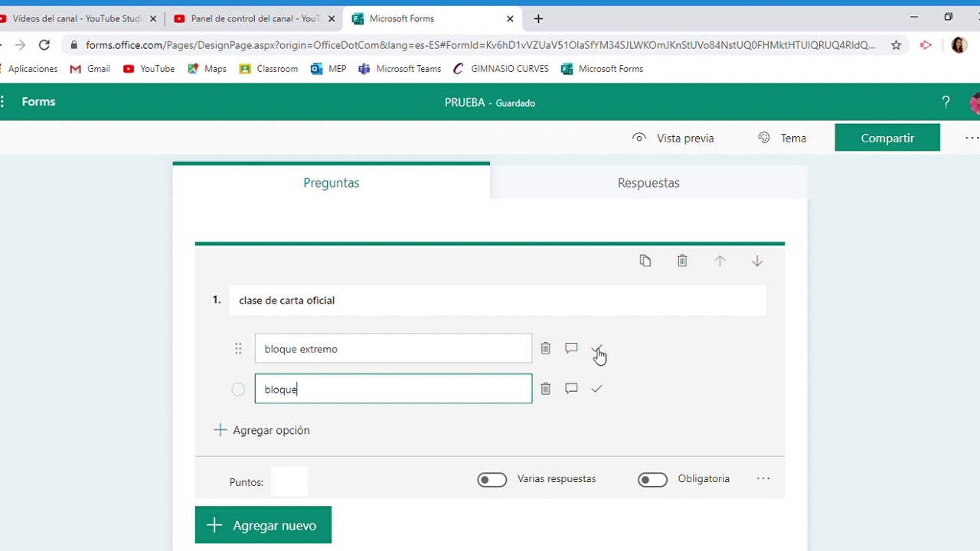Click the Puntos points box

pos(289,481)
